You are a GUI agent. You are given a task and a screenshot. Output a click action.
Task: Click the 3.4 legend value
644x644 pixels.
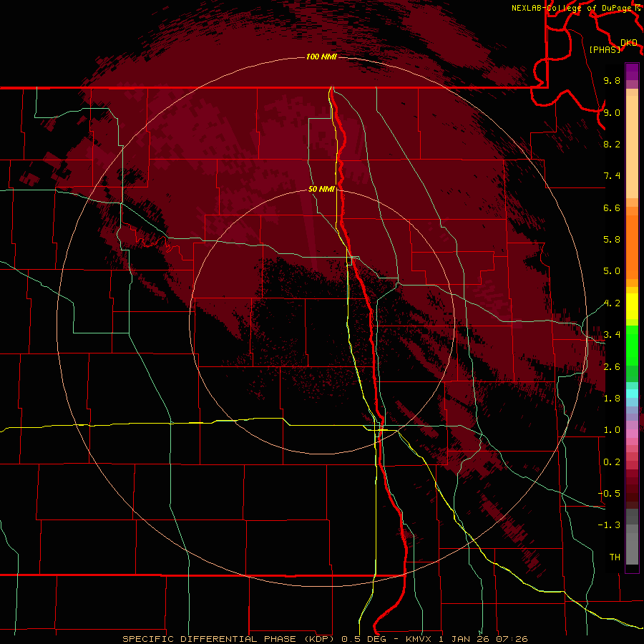612,335
